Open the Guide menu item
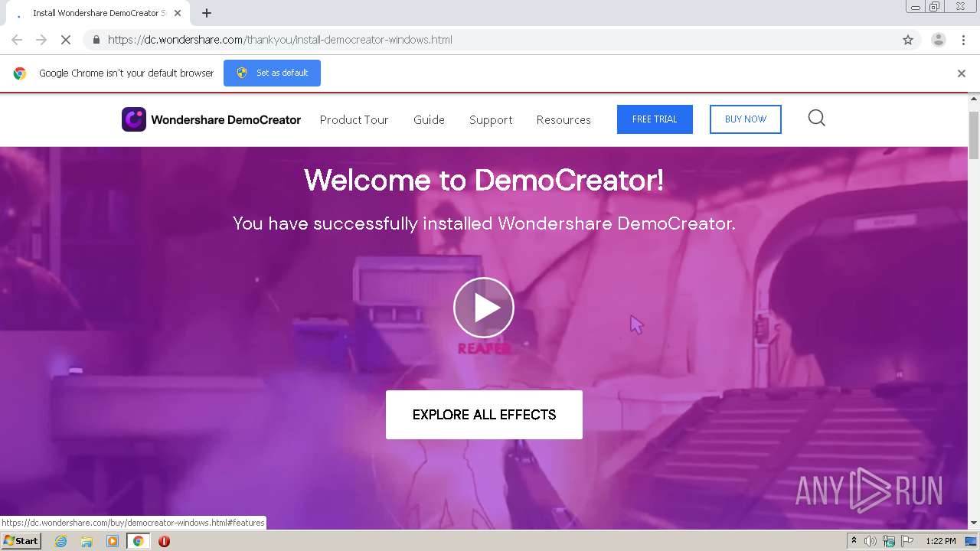This screenshot has width=980, height=551. click(429, 119)
